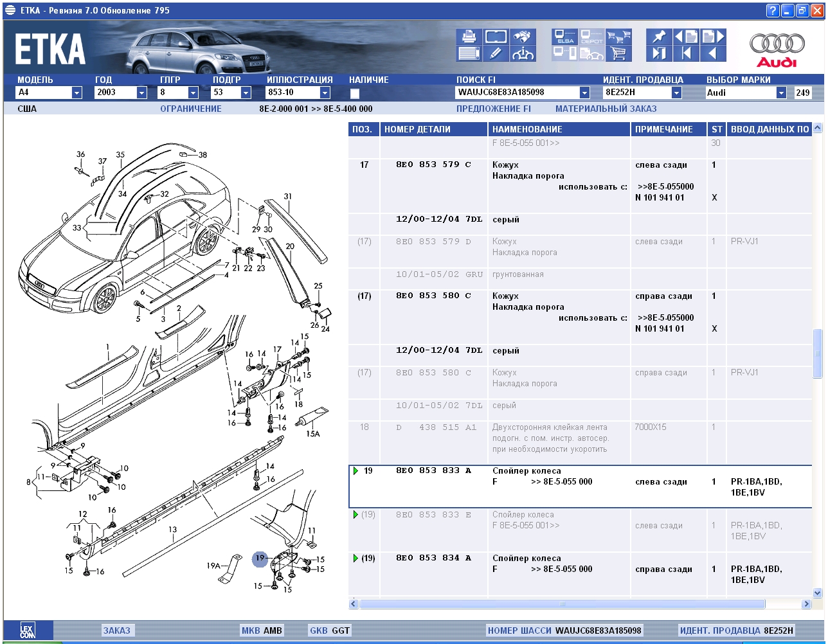Select callout 15A tube in illustration
Screen dimensions: 828x644
[x=312, y=434]
